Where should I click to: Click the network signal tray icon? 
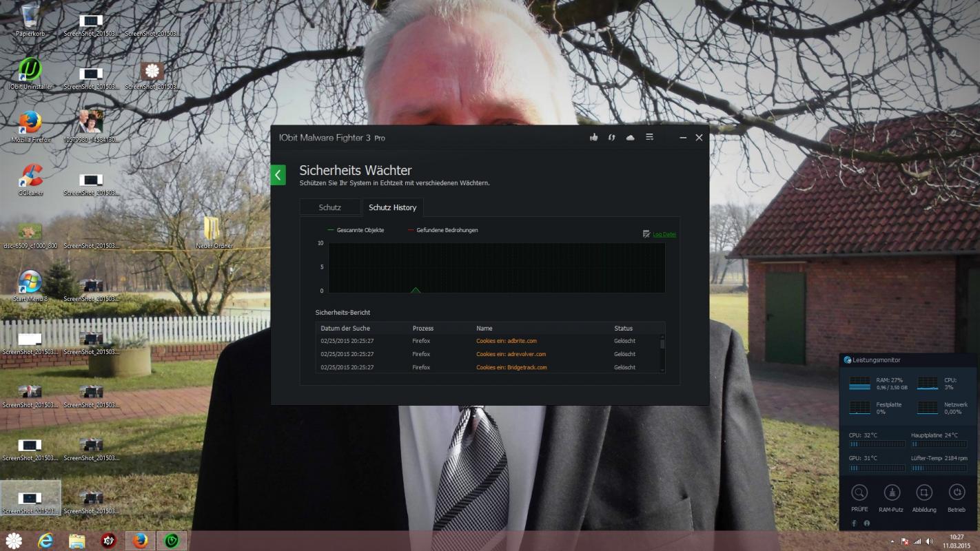point(917,541)
